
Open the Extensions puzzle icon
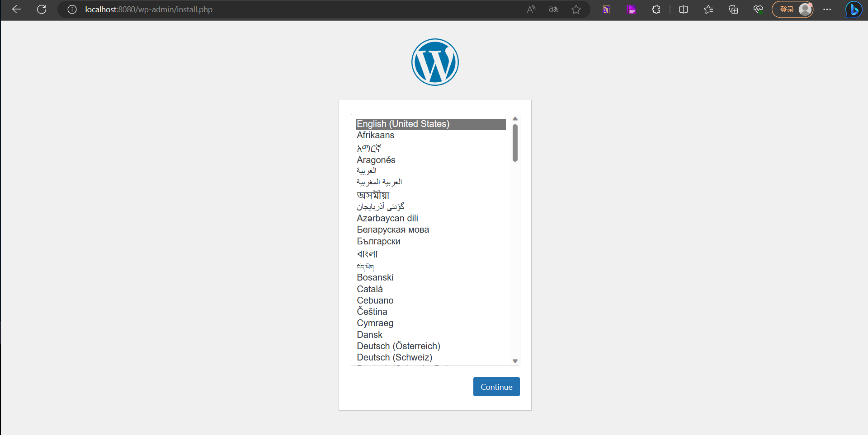656,9
